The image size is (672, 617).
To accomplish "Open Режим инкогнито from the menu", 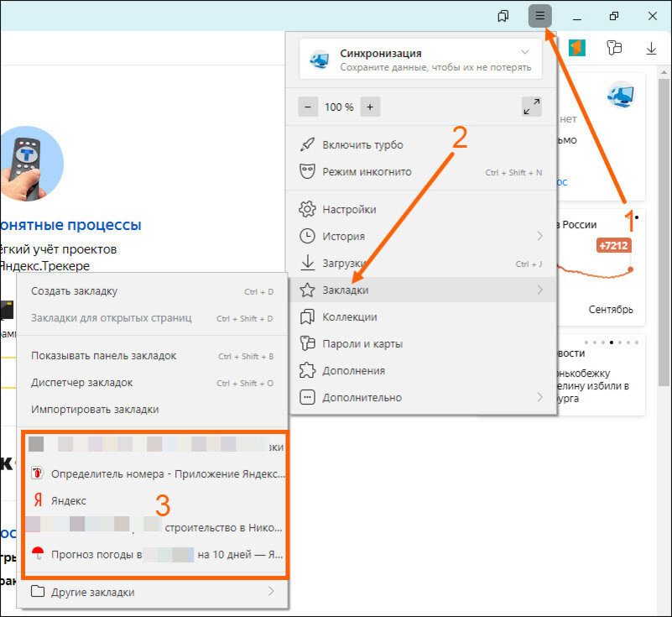I will pyautogui.click(x=421, y=171).
